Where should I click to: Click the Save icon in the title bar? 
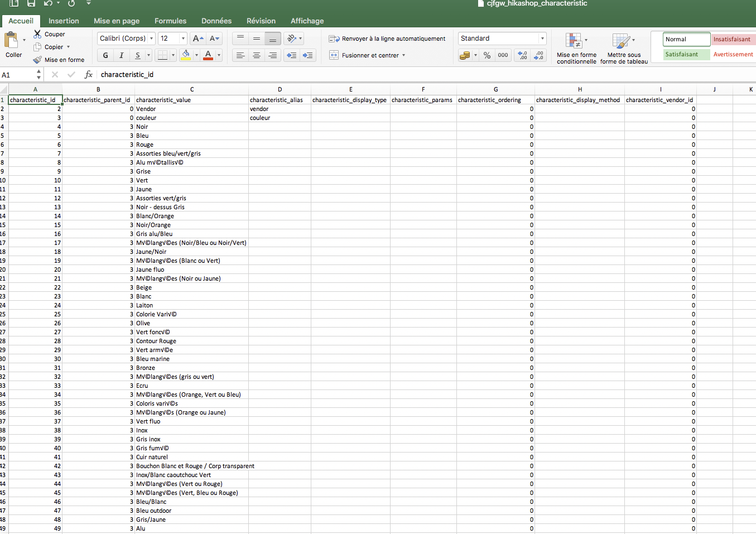(31, 3)
